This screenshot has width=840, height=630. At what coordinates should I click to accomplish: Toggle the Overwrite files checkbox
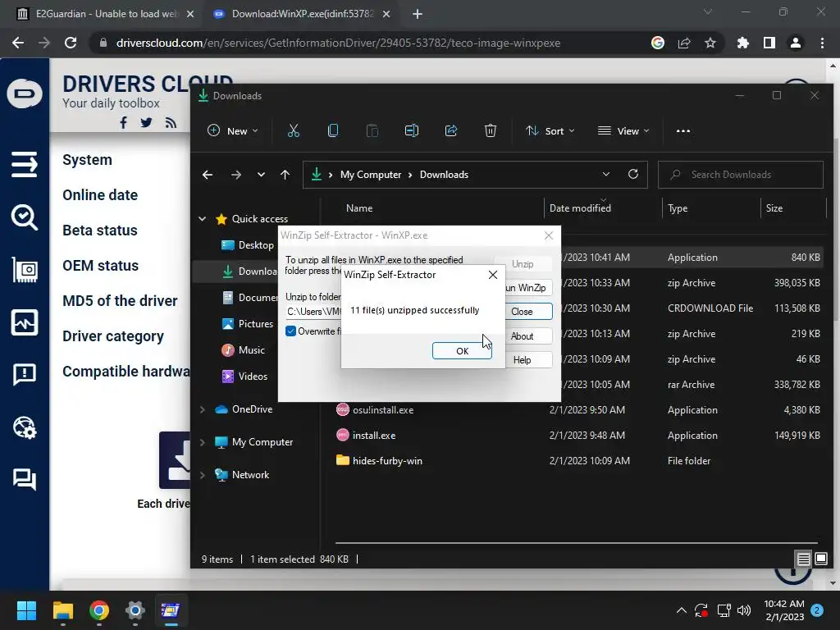point(291,331)
